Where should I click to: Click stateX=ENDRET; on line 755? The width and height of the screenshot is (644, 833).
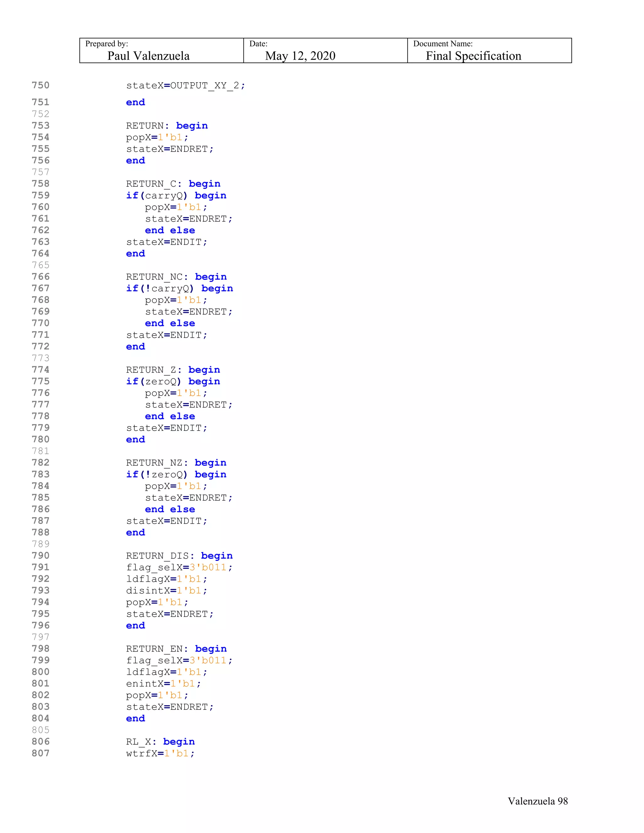[170, 149]
